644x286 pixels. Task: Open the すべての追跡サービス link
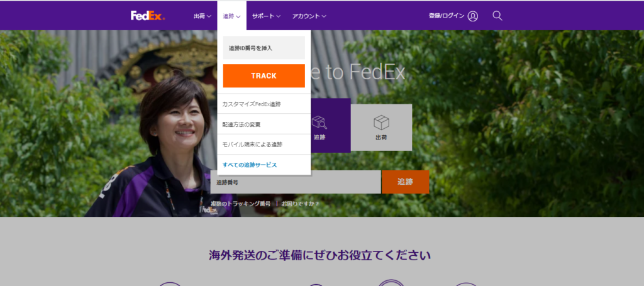(250, 165)
